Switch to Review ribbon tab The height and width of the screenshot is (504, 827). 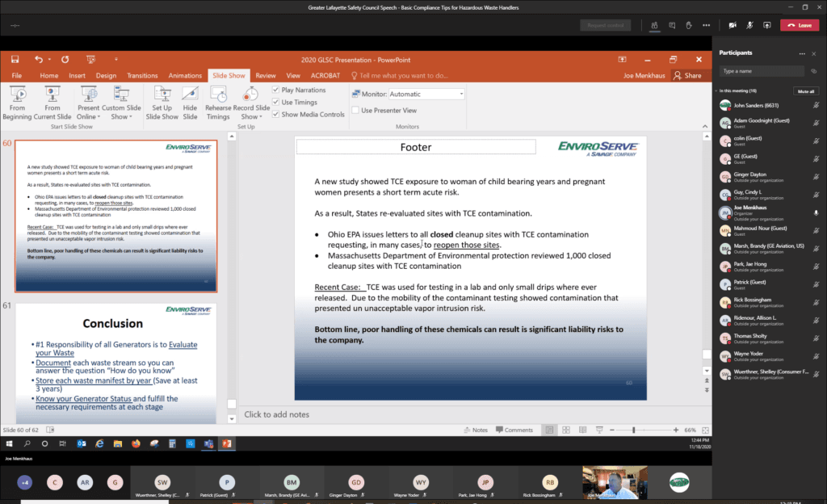tap(266, 75)
